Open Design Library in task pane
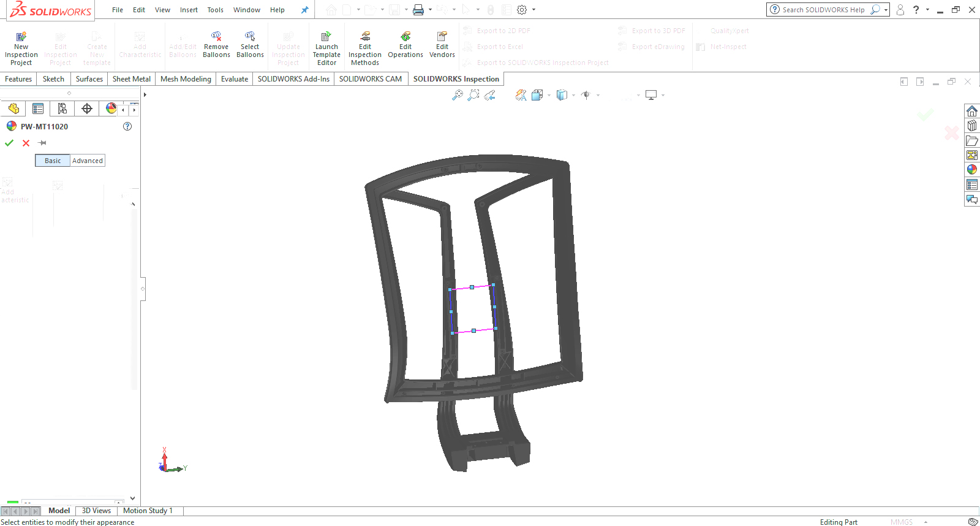The image size is (980, 526). click(972, 126)
